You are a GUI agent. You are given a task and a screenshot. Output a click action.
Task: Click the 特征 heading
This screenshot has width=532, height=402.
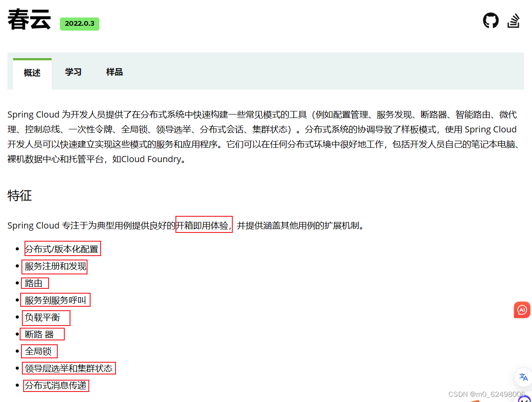coord(20,195)
